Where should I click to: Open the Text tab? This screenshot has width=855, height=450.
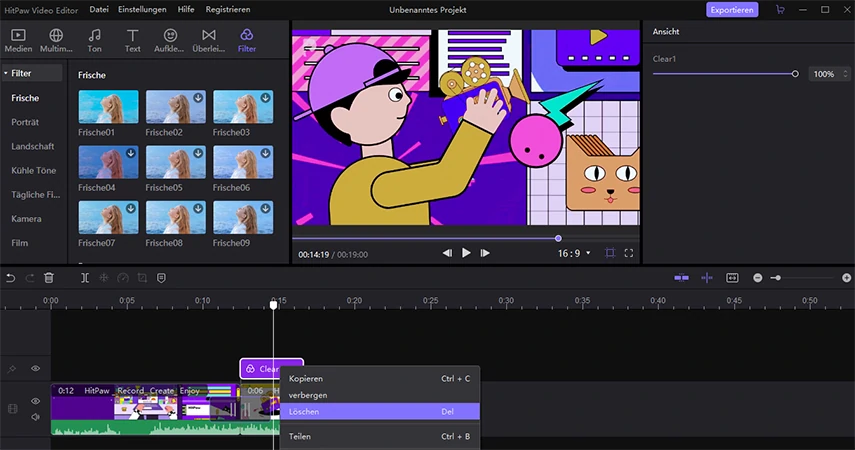[132, 41]
